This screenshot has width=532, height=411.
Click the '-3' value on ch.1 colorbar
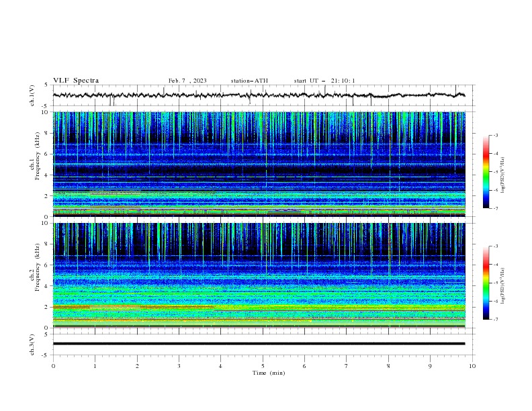point(495,135)
